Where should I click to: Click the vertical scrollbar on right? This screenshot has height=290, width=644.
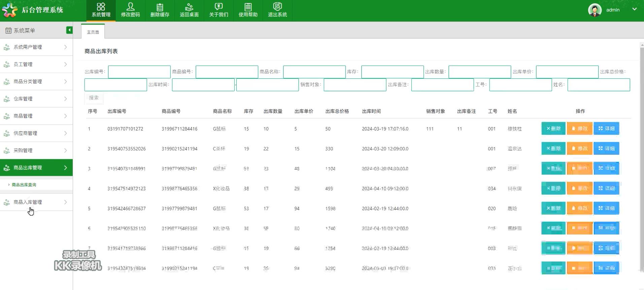(x=642, y=158)
